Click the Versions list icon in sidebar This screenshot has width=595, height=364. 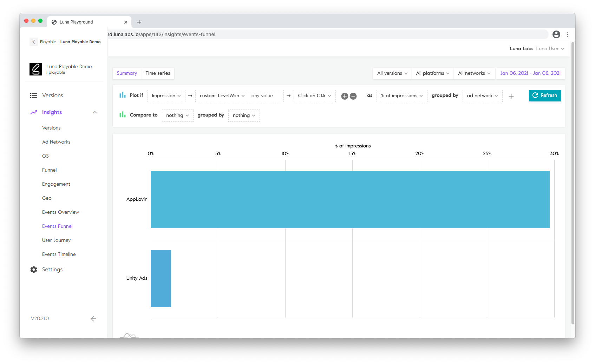tap(34, 95)
